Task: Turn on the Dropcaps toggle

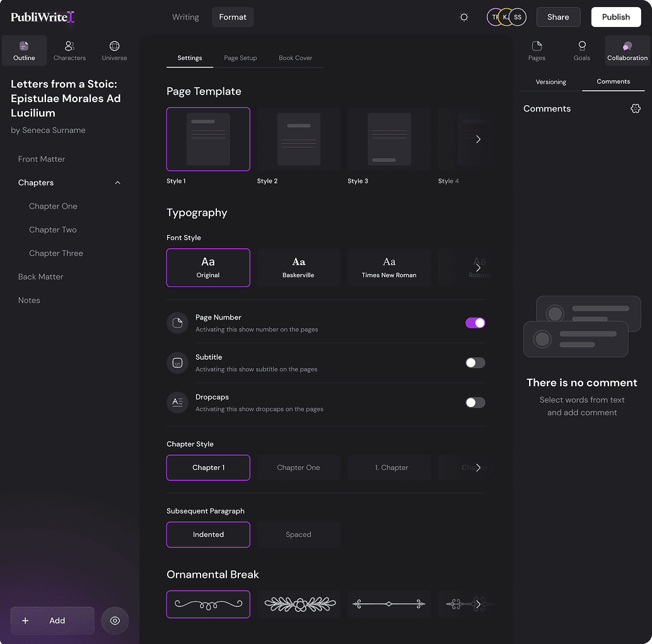Action: point(475,403)
